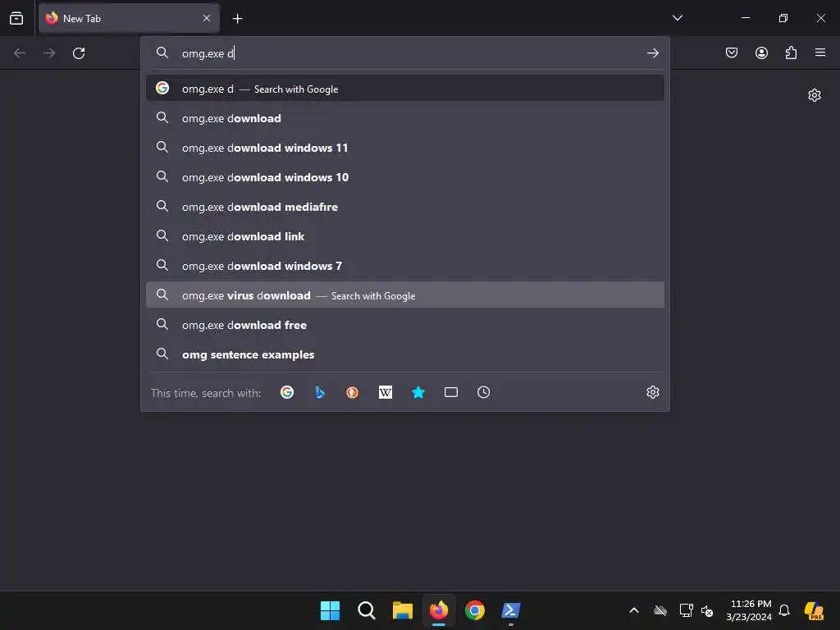The image size is (840, 630).
Task: Search this time with Bing icon
Action: click(x=320, y=392)
